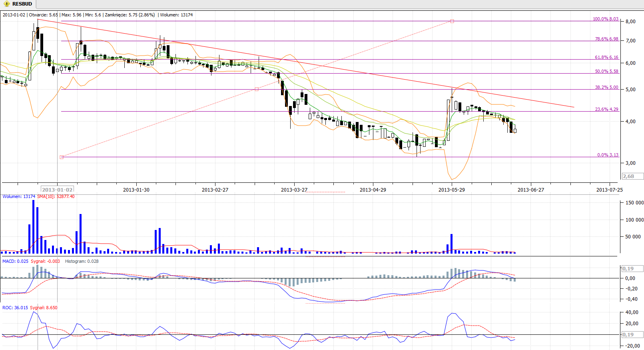Grab the Fibonacci start handle at 0% level
The width and height of the screenshot is (644, 350).
[62, 157]
